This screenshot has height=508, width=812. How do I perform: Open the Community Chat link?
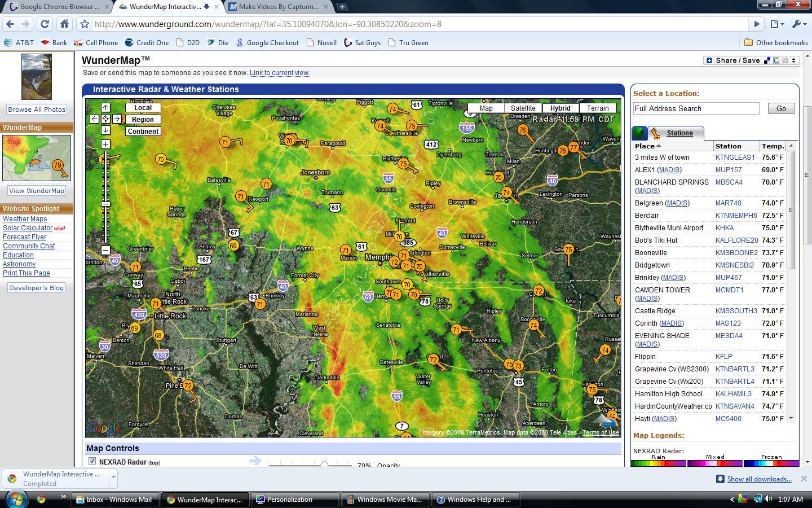29,246
